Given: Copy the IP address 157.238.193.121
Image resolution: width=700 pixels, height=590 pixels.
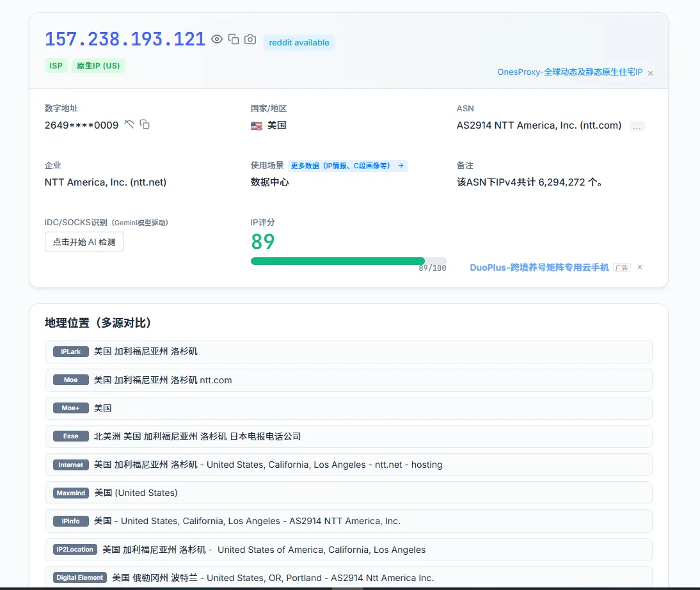Looking at the screenshot, I should 234,39.
